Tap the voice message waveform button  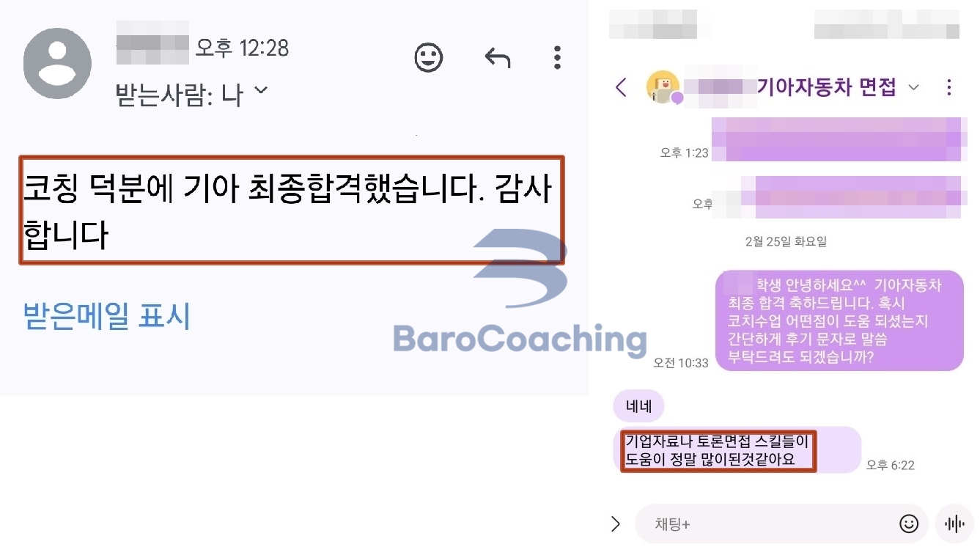click(x=954, y=524)
